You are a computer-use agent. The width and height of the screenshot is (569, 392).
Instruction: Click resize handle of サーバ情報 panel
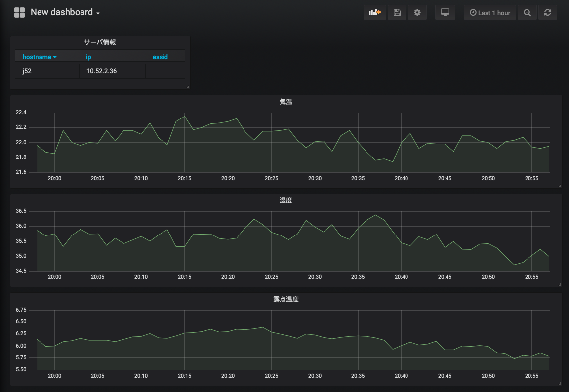click(x=188, y=87)
